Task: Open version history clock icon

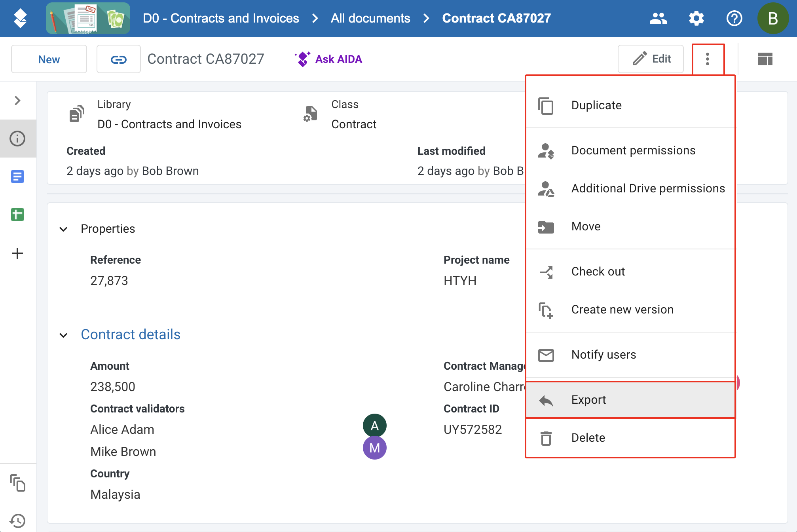Action: (x=17, y=520)
